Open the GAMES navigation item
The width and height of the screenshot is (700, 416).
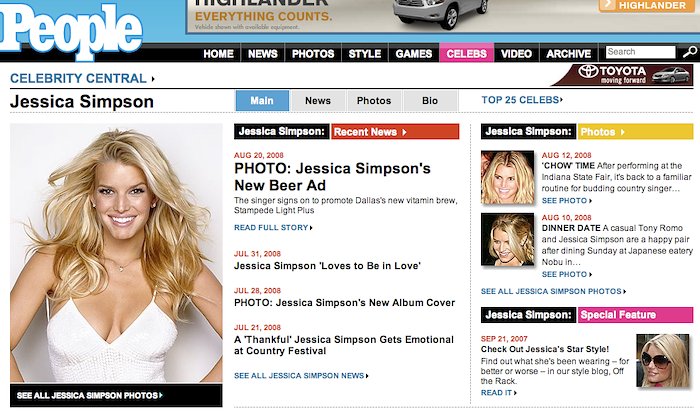pos(413,54)
